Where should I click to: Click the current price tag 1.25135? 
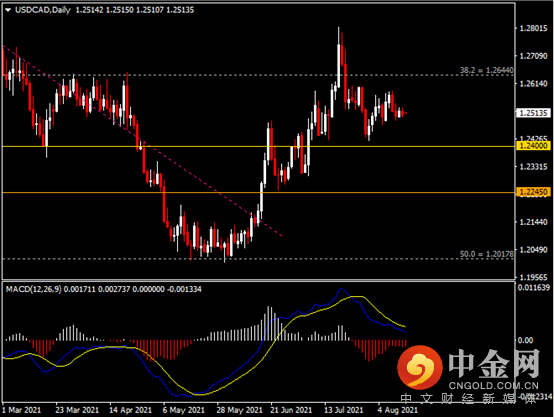tap(534, 113)
